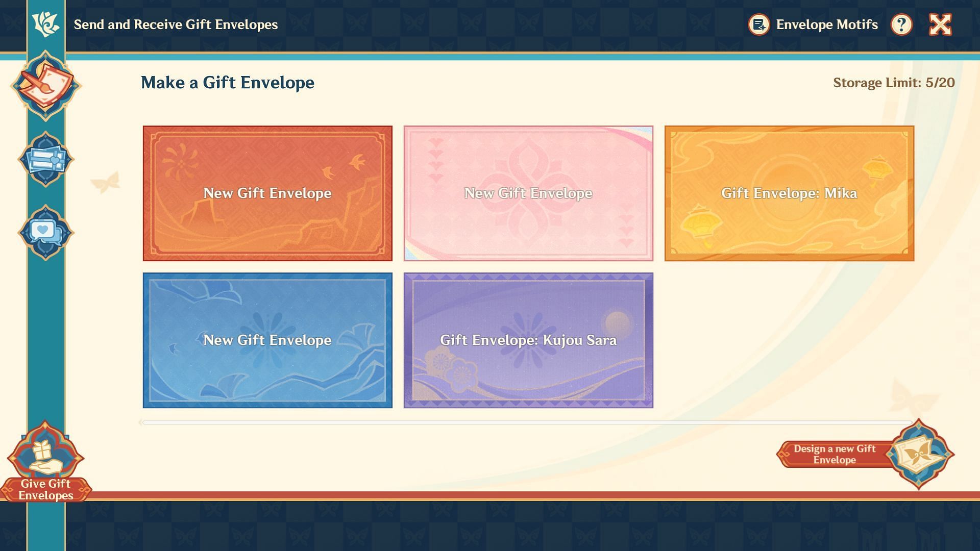Click the Envelope Motifs icon
The height and width of the screenshot is (551, 980).
(x=759, y=24)
